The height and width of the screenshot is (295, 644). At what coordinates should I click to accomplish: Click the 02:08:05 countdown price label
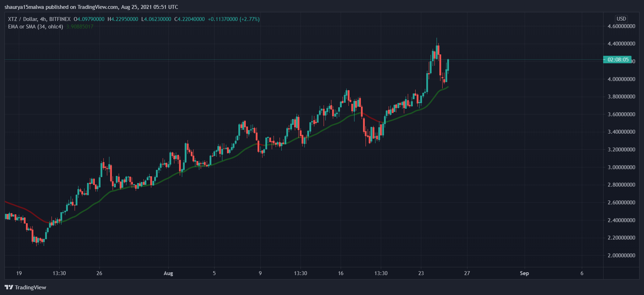pos(618,60)
